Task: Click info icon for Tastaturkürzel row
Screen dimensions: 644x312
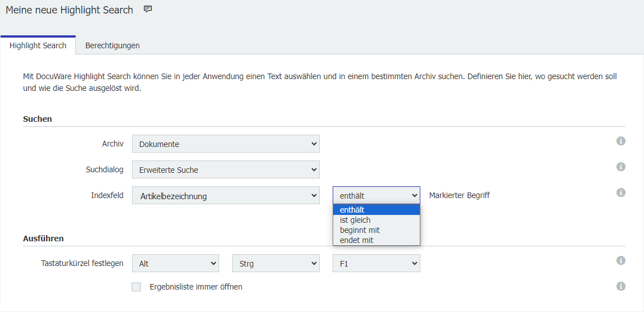Action: 621,260
